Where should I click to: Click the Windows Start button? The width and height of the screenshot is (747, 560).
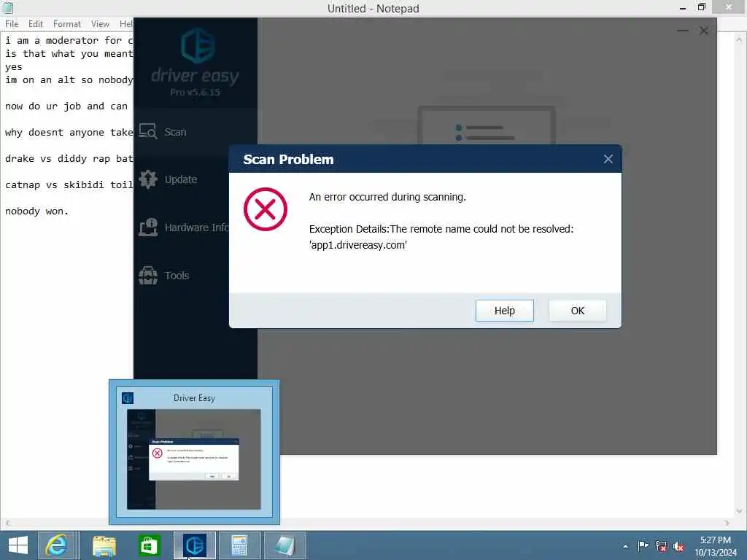coord(18,545)
